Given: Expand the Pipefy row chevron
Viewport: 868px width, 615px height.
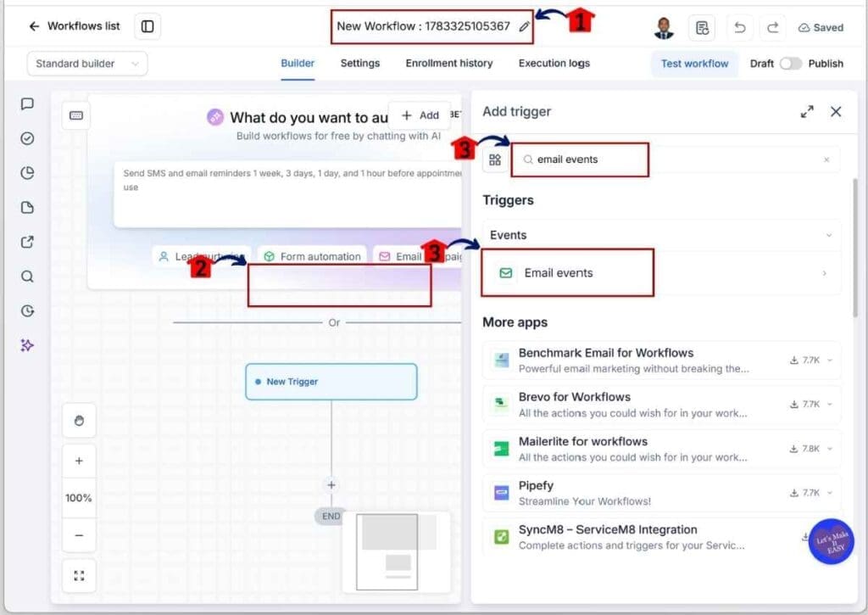Looking at the screenshot, I should pos(831,493).
